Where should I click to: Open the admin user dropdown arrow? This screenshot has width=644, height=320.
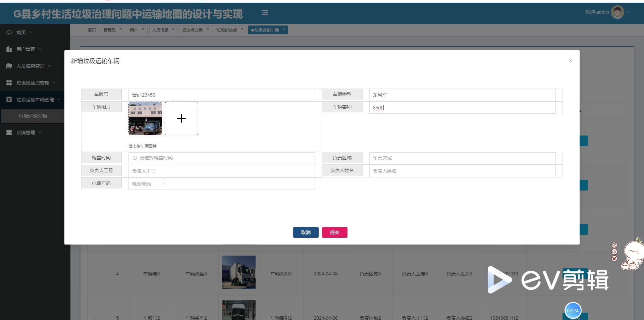pos(628,12)
